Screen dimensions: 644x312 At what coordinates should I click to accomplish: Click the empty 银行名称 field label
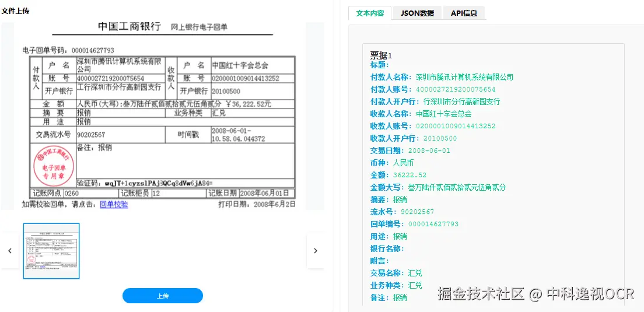[x=387, y=249]
